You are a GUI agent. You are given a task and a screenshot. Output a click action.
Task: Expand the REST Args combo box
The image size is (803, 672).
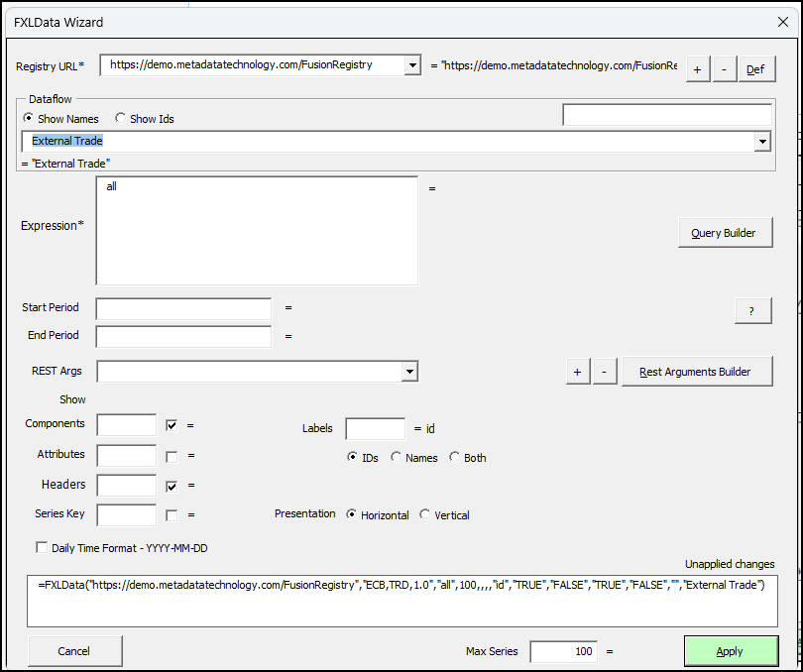pyautogui.click(x=409, y=372)
